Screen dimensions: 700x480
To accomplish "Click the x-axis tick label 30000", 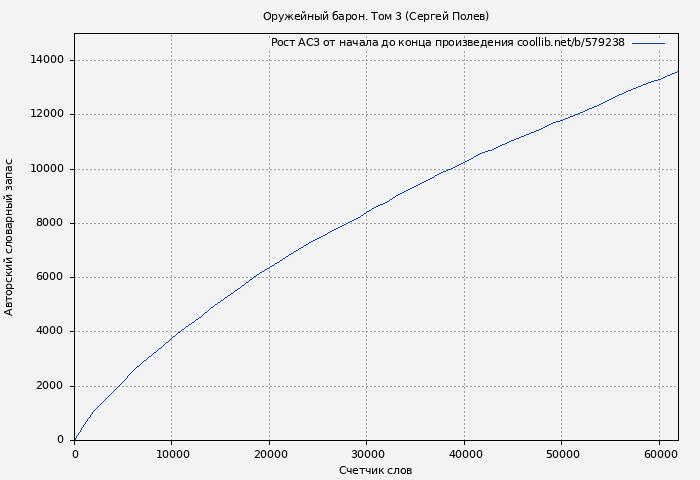I will click(367, 453).
